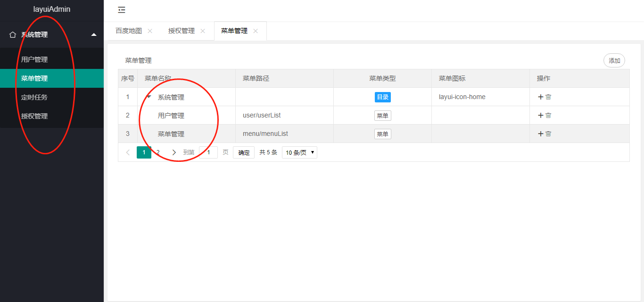This screenshot has height=302, width=644.
Task: Switch to the 百度地图 tab
Action: [129, 31]
